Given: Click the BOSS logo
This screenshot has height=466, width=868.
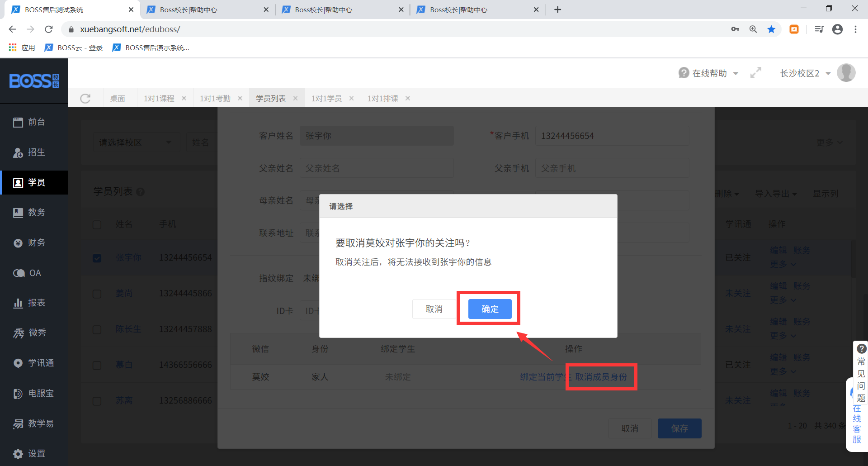Looking at the screenshot, I should [34, 81].
